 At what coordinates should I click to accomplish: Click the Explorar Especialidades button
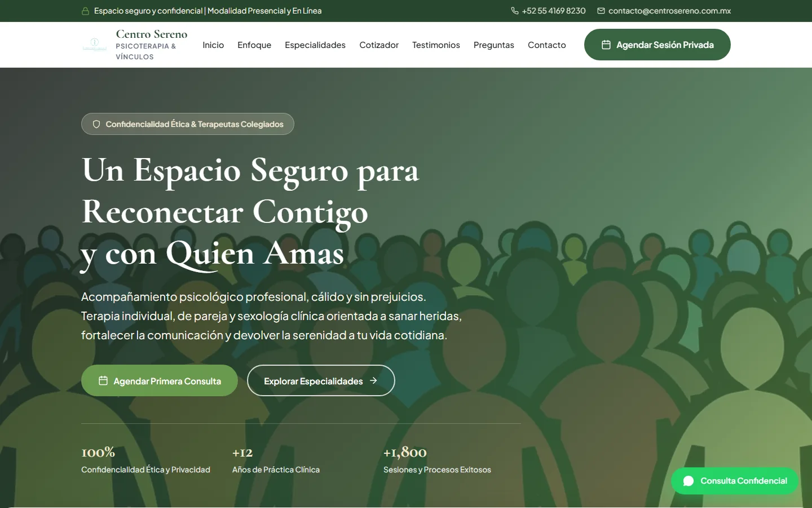click(321, 380)
